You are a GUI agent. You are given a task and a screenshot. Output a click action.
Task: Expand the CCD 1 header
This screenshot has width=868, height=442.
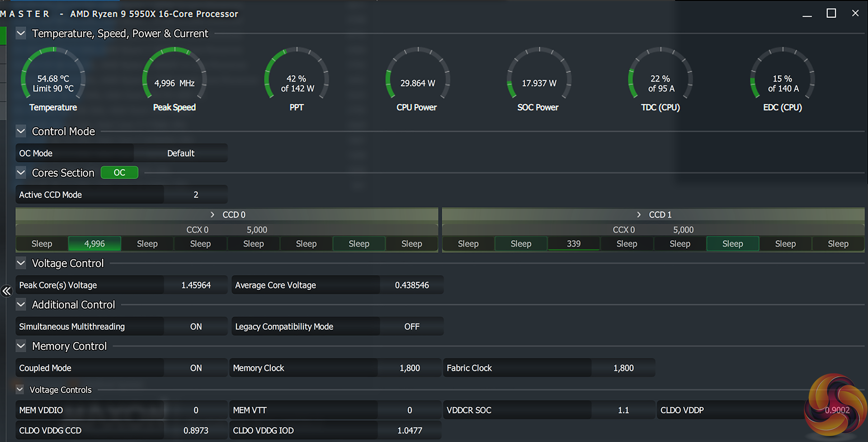click(639, 215)
